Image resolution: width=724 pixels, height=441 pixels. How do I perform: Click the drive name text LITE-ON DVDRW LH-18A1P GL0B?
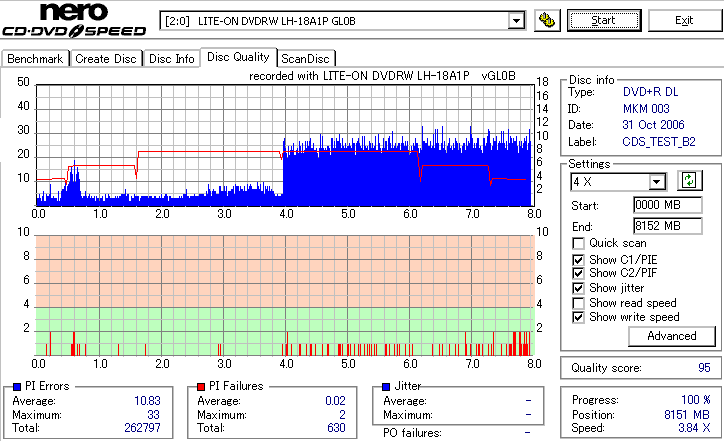point(277,21)
